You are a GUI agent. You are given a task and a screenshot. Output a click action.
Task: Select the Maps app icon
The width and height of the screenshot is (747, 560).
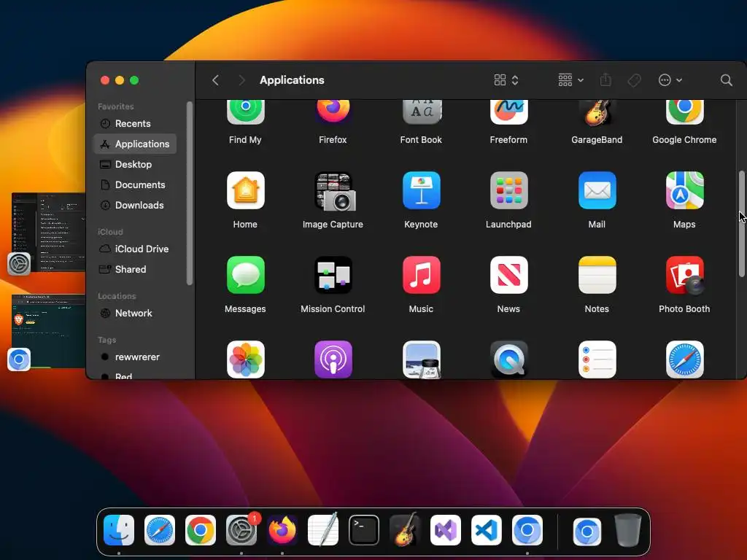[684, 190]
